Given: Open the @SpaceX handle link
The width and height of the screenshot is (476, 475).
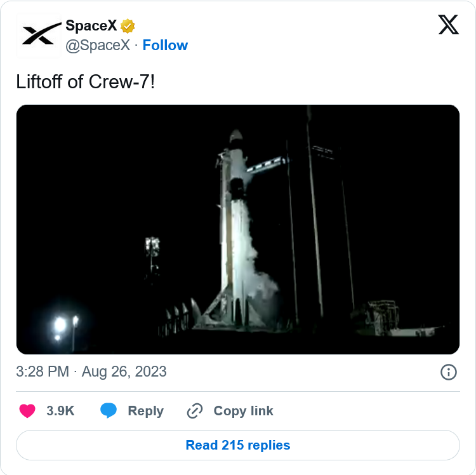Looking at the screenshot, I should tap(98, 45).
